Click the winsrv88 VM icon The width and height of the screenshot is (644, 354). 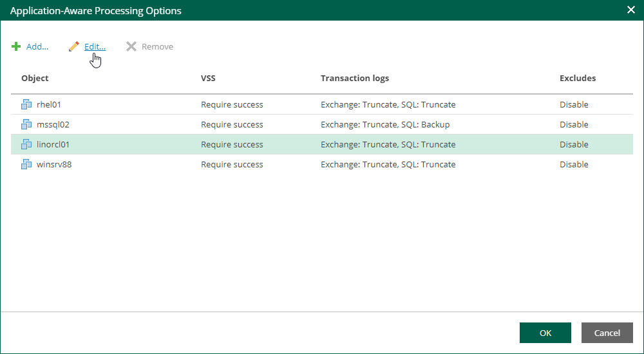(x=26, y=165)
